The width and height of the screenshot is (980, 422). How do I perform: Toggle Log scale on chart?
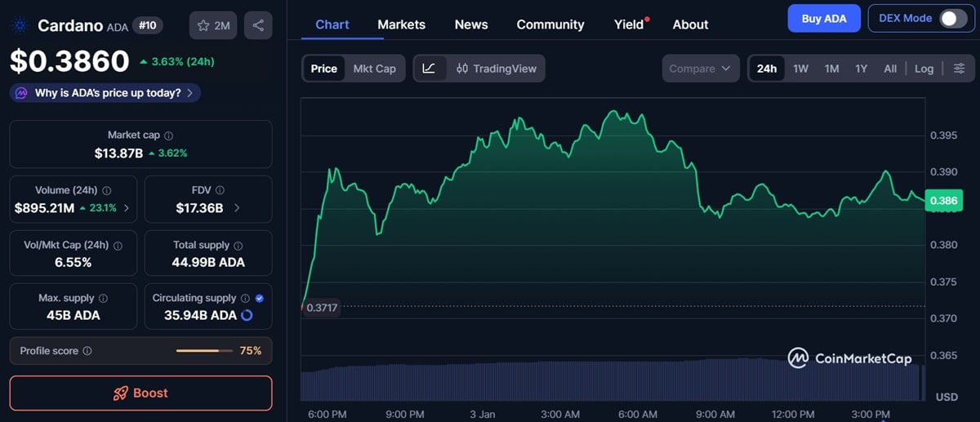[x=924, y=69]
